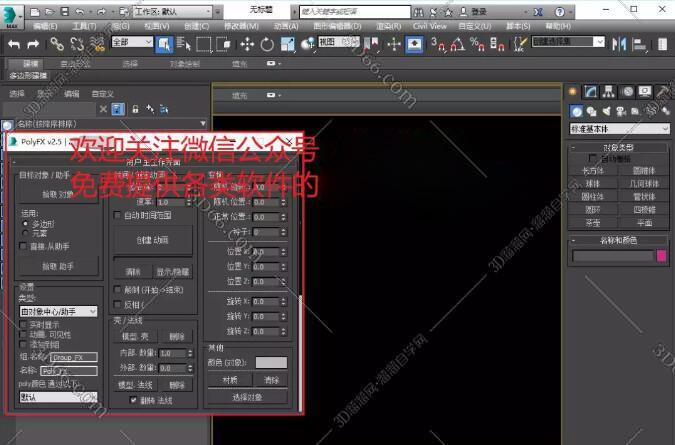Open the 类型 dropdown in PolyFX settings

coord(58,312)
